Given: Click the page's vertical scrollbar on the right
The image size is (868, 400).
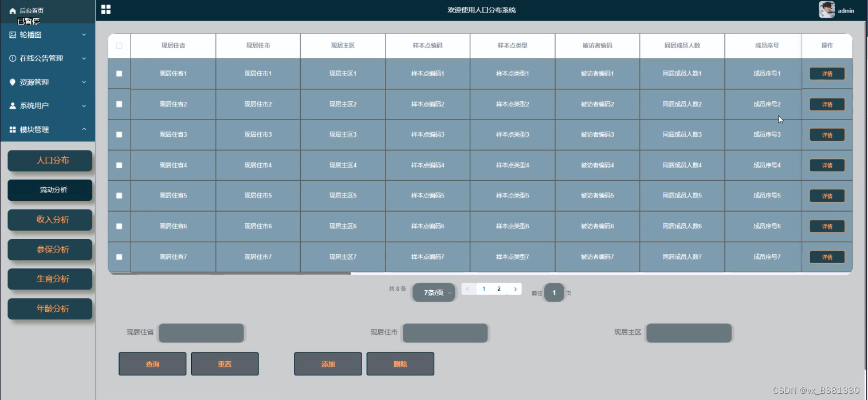Looking at the screenshot, I should pyautogui.click(x=865, y=195).
